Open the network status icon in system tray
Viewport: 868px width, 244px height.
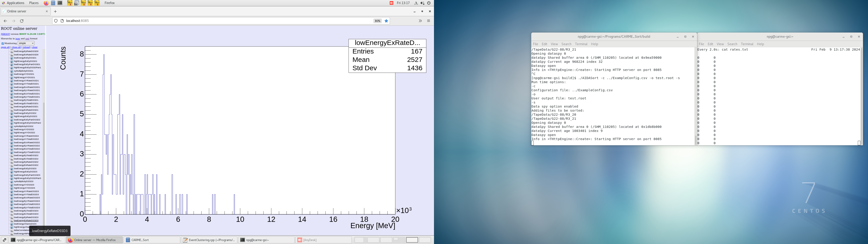(416, 3)
